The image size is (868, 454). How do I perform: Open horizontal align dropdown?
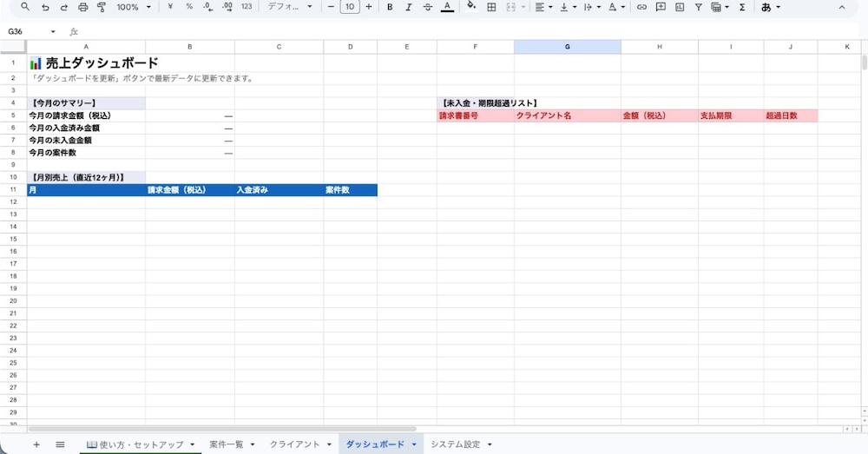[543, 7]
